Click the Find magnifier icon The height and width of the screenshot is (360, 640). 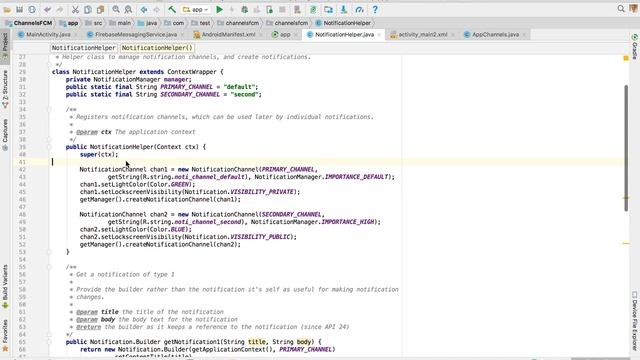coord(116,9)
